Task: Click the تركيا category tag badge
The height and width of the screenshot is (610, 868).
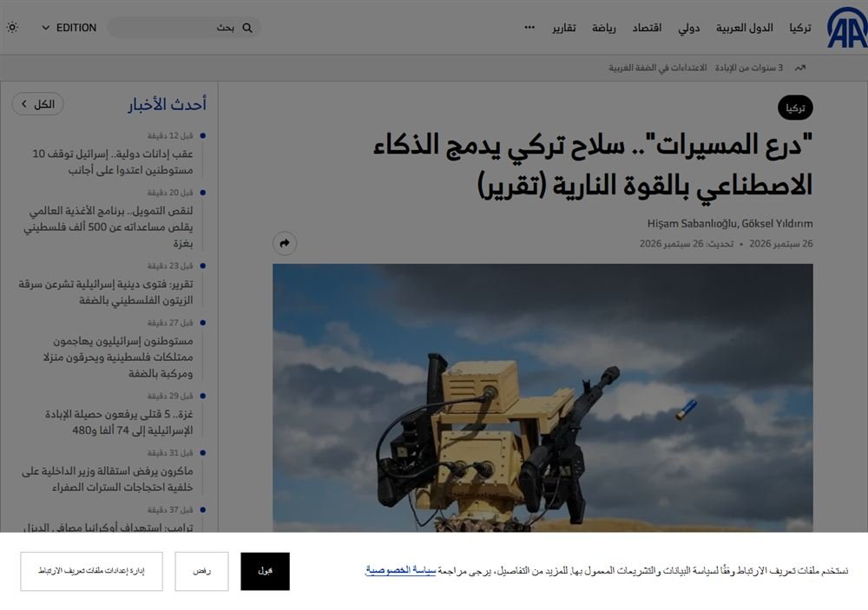Action: 795,108
